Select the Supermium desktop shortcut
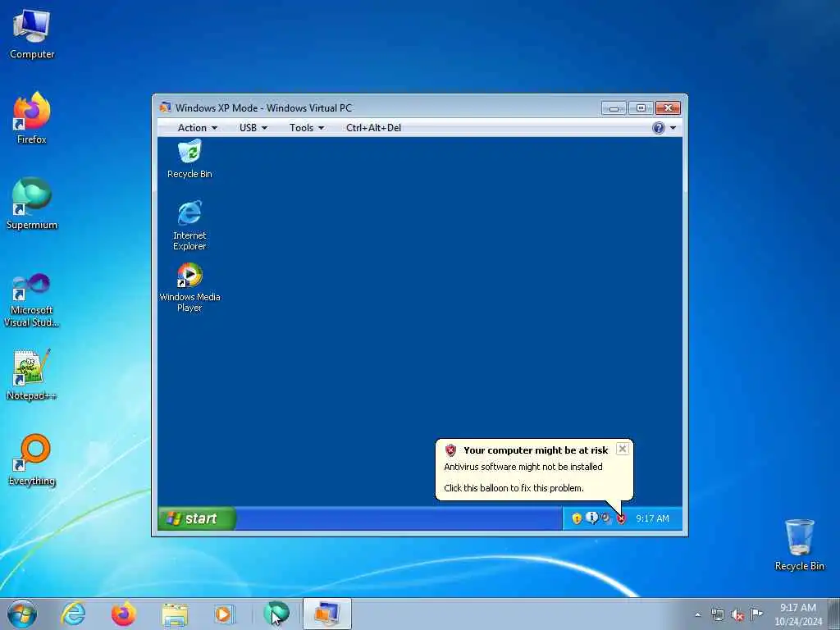This screenshot has width=840, height=630. click(x=32, y=203)
